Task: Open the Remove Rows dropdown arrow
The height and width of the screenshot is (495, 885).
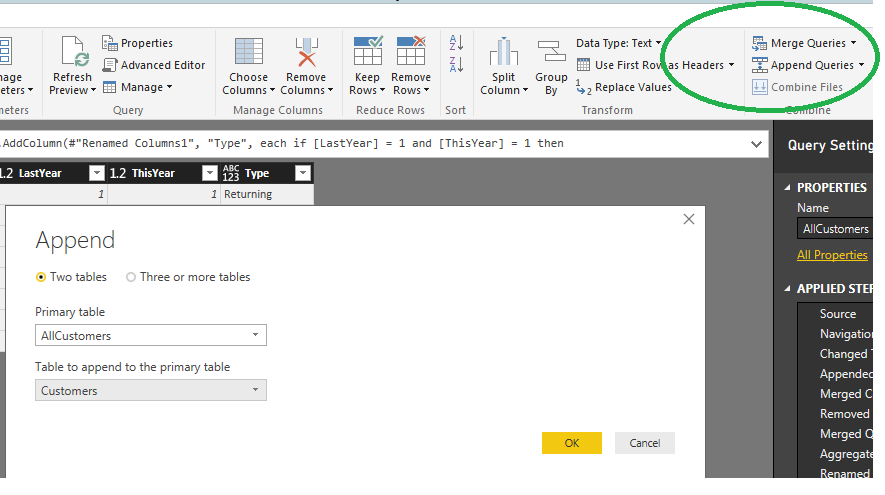Action: pos(426,90)
